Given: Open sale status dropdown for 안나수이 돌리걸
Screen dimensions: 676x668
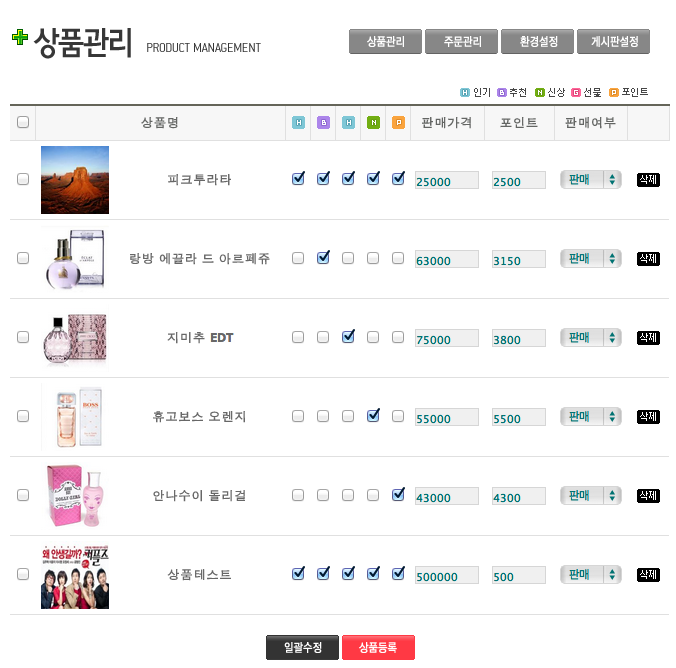Looking at the screenshot, I should [591, 496].
